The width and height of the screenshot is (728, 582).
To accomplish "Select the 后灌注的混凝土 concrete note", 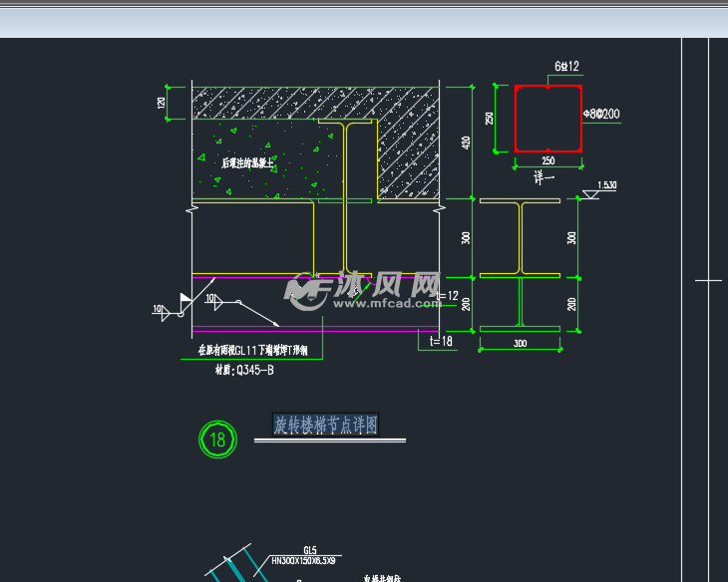I will point(248,162).
